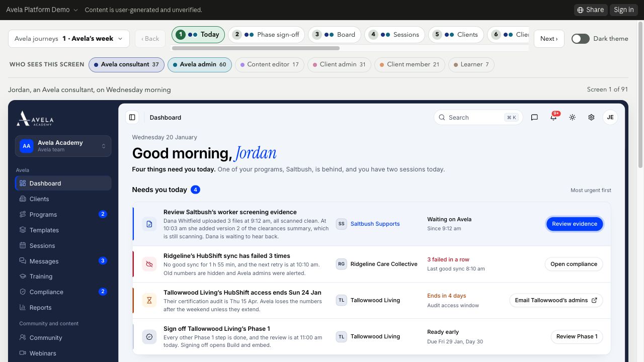Click the Templates layers icon in sidebar
Screen dimensions: 644x362
(23, 230)
